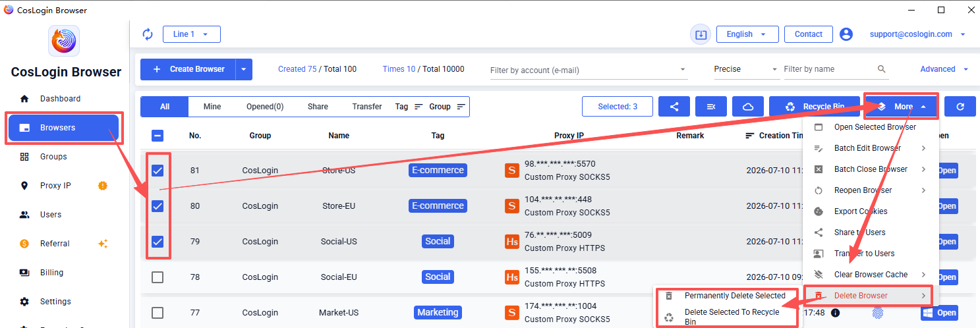Check the checkbox for Market-US row
The height and width of the screenshot is (328, 980).
pos(158,313)
